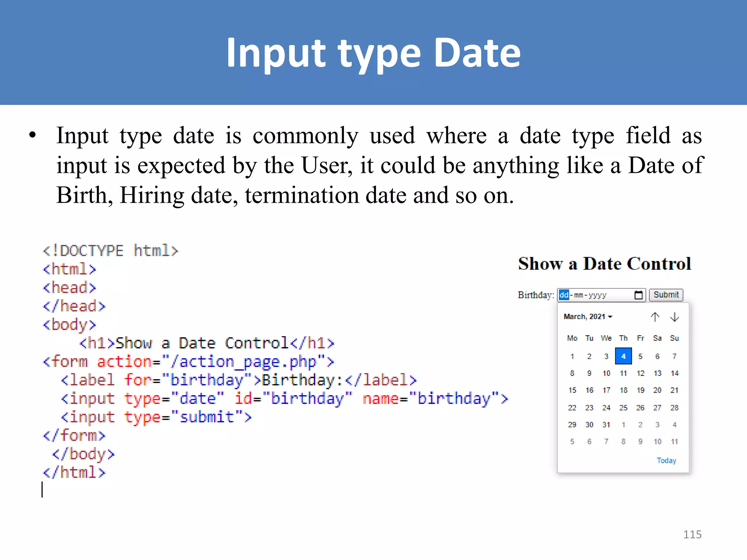Select March 15 in the calendar

[x=572, y=390]
